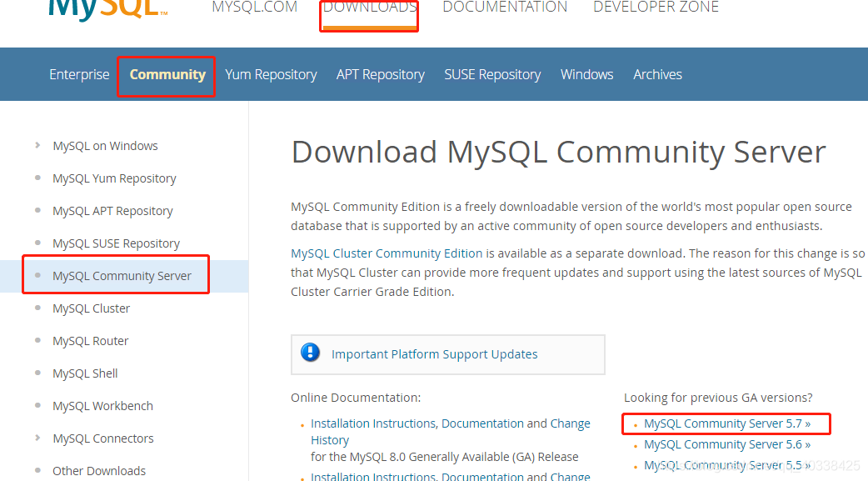This screenshot has height=481, width=868.
Task: Go to SUSE Repository in the blue bar
Action: (492, 75)
